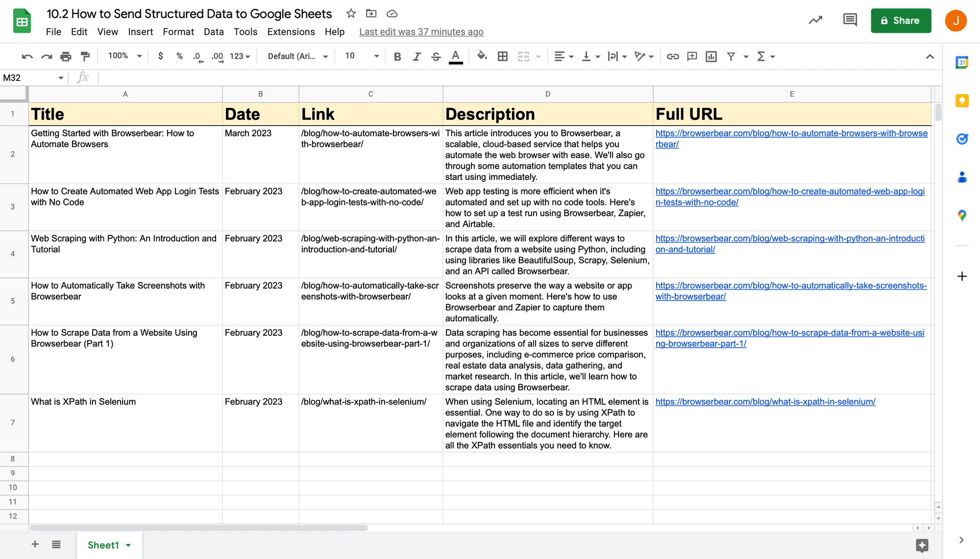Open the Extensions menu
Screen dimensions: 980x559
[x=291, y=32]
